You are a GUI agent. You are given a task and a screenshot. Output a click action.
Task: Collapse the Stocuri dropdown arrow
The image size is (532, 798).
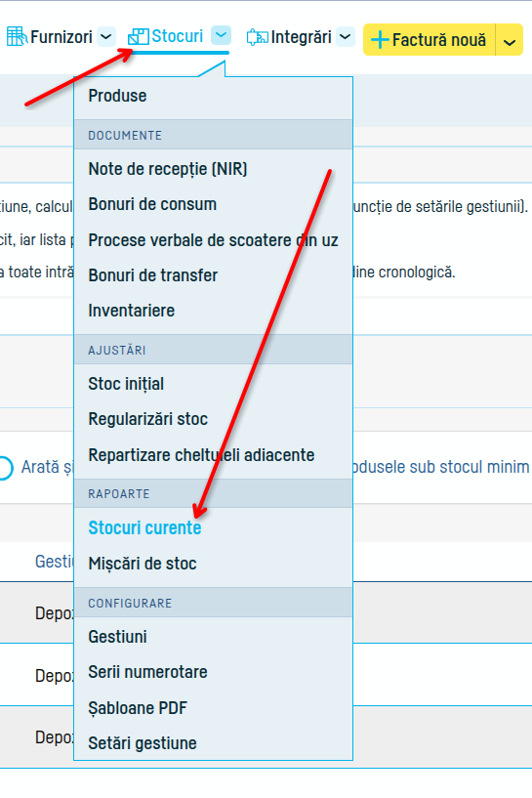pos(221,35)
